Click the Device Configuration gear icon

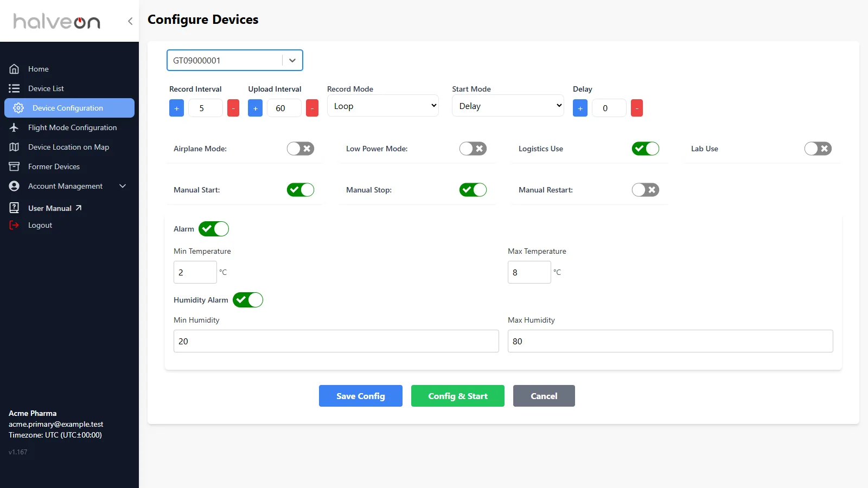[18, 108]
